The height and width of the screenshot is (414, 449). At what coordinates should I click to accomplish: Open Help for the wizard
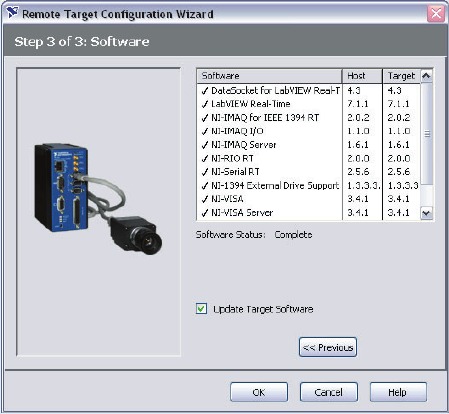[x=398, y=392]
